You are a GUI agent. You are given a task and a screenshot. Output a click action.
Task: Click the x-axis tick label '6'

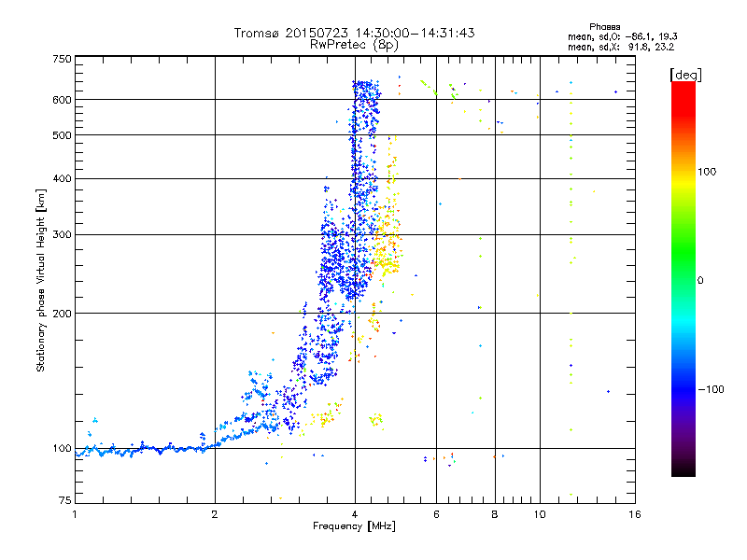[x=436, y=514]
